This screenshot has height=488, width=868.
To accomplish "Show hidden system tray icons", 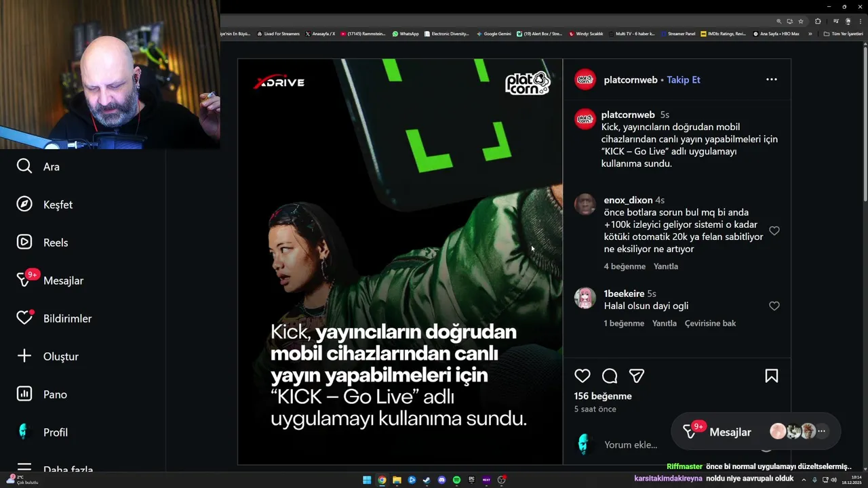I will click(x=804, y=480).
